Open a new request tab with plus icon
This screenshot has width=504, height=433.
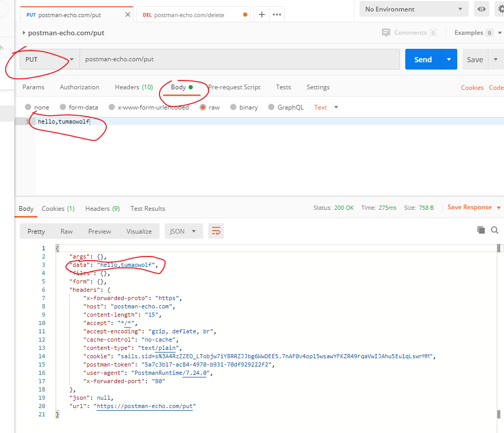262,15
